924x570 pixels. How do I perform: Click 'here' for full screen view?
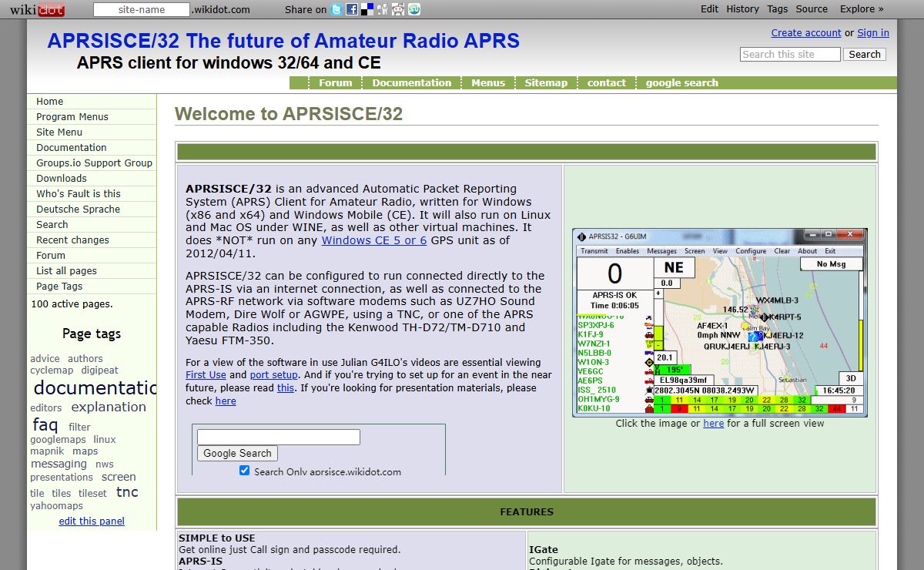coord(714,424)
